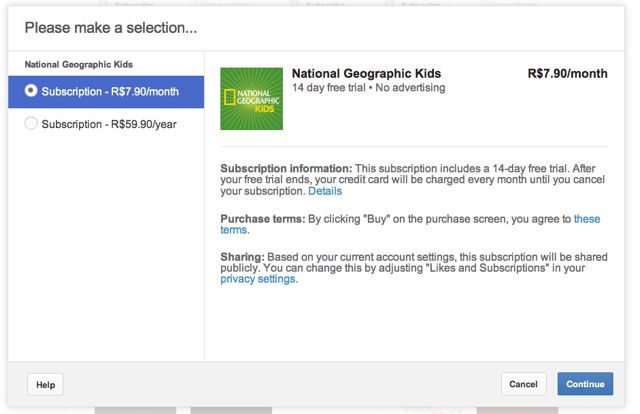Click the 'Subscription information:' label
The height and width of the screenshot is (414, 640).
[x=286, y=169]
